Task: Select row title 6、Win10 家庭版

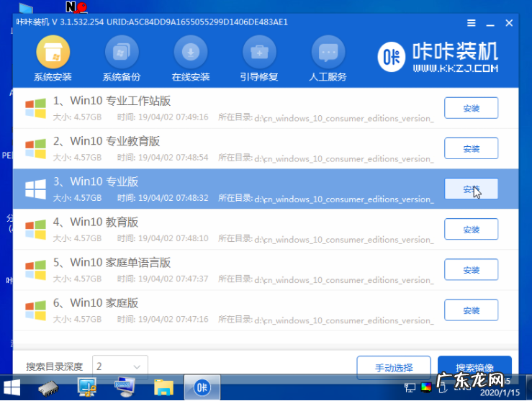Action: click(96, 303)
